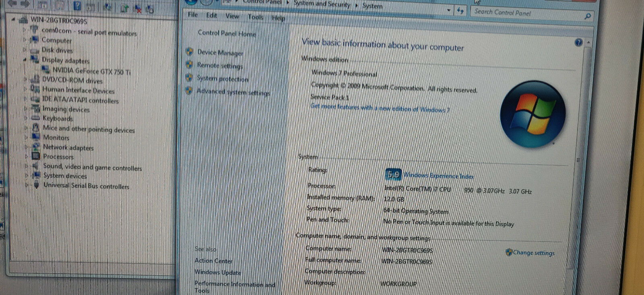Open the Tools menu
This screenshot has height=295, width=644.
[x=255, y=17]
